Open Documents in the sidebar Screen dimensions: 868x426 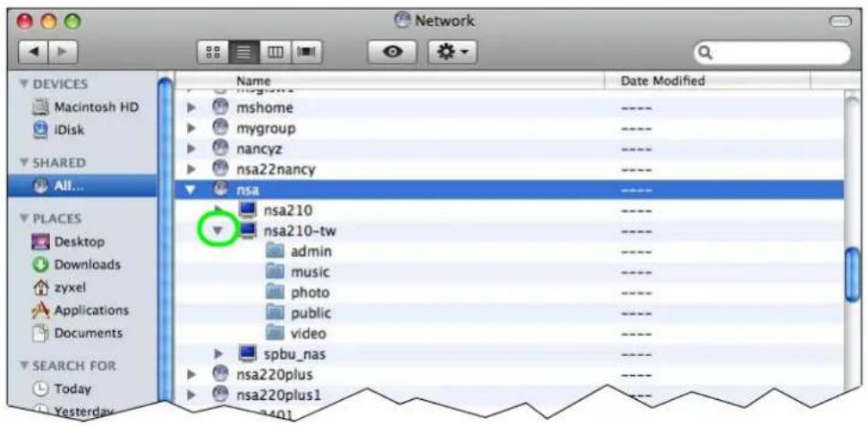click(78, 333)
